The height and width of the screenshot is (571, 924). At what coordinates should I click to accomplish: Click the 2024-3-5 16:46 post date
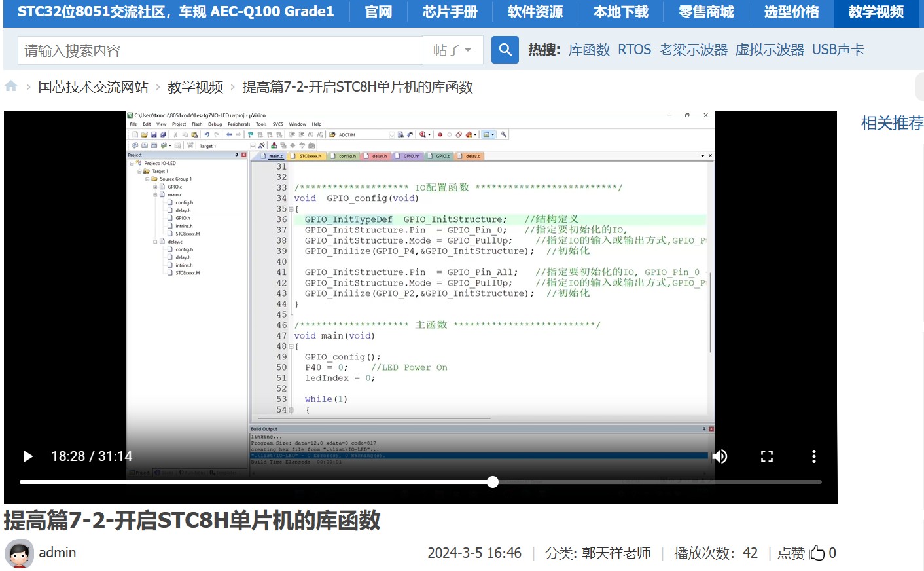point(474,553)
